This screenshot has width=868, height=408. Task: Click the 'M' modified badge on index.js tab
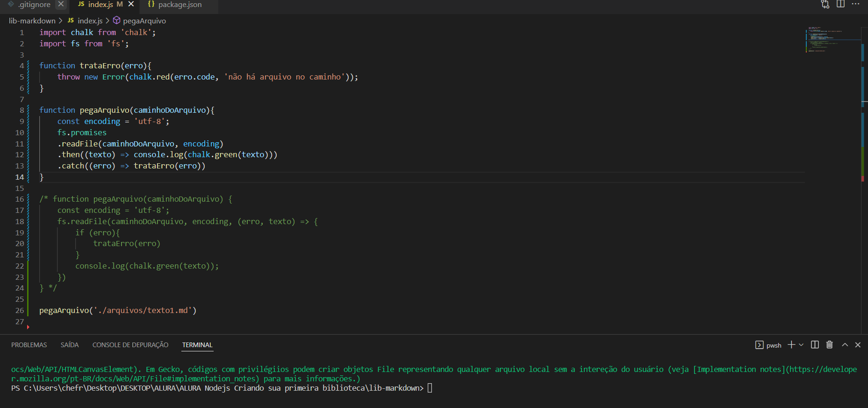click(120, 4)
